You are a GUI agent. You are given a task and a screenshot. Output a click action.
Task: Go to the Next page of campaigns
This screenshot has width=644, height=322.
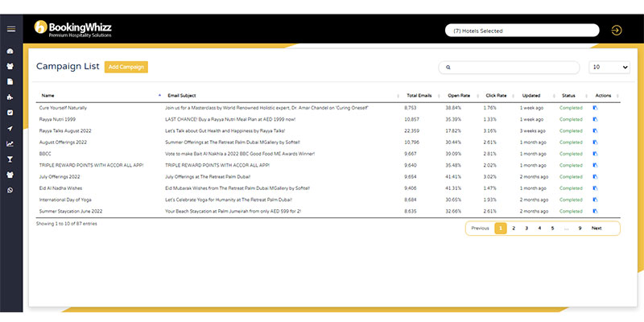[x=597, y=229]
